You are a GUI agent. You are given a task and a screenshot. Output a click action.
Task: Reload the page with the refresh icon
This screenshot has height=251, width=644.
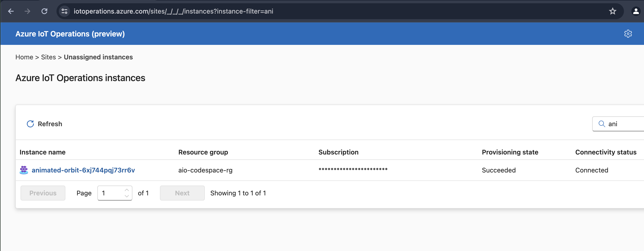pyautogui.click(x=45, y=11)
